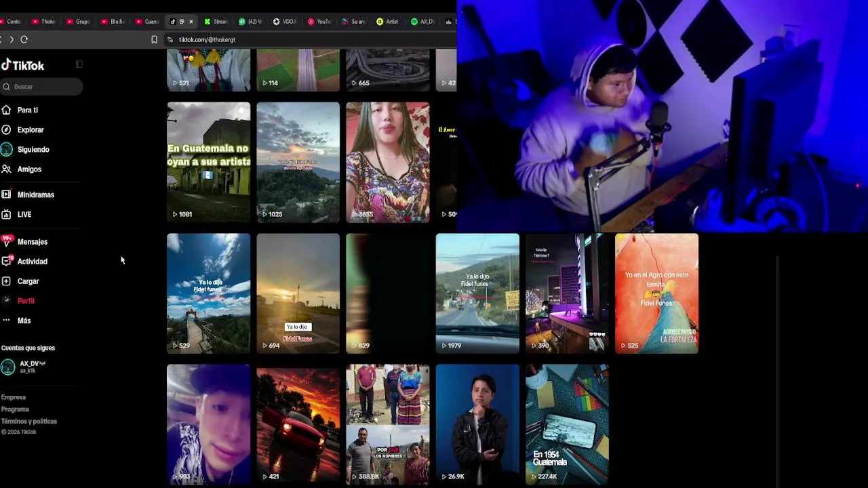
Task: Open the Perfil avatar icon
Action: [x=6, y=300]
